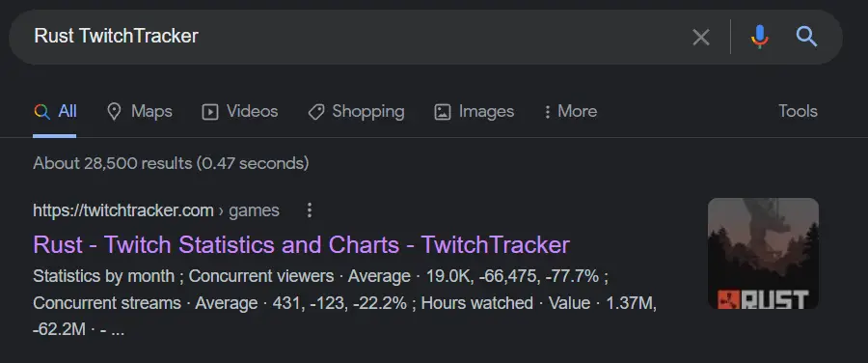Click the magnifying glass search icon
The width and height of the screenshot is (868, 363).
(806, 37)
